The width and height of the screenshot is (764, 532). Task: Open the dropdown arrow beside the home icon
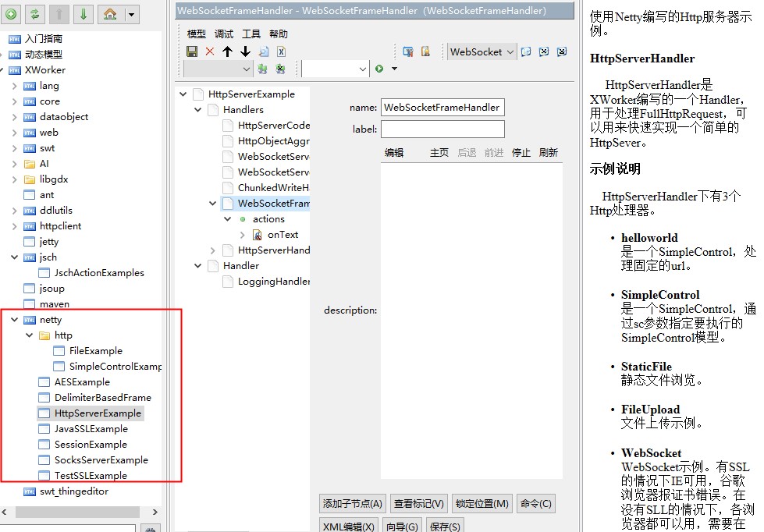131,15
